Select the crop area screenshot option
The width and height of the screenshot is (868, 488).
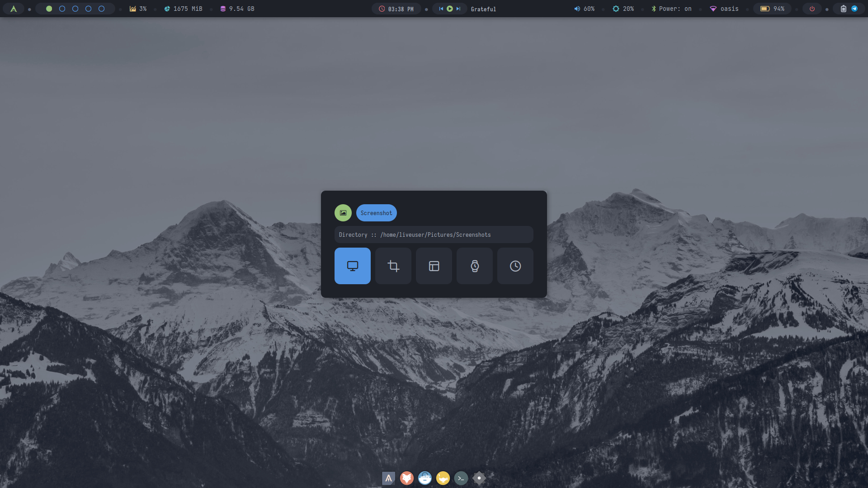(393, 266)
